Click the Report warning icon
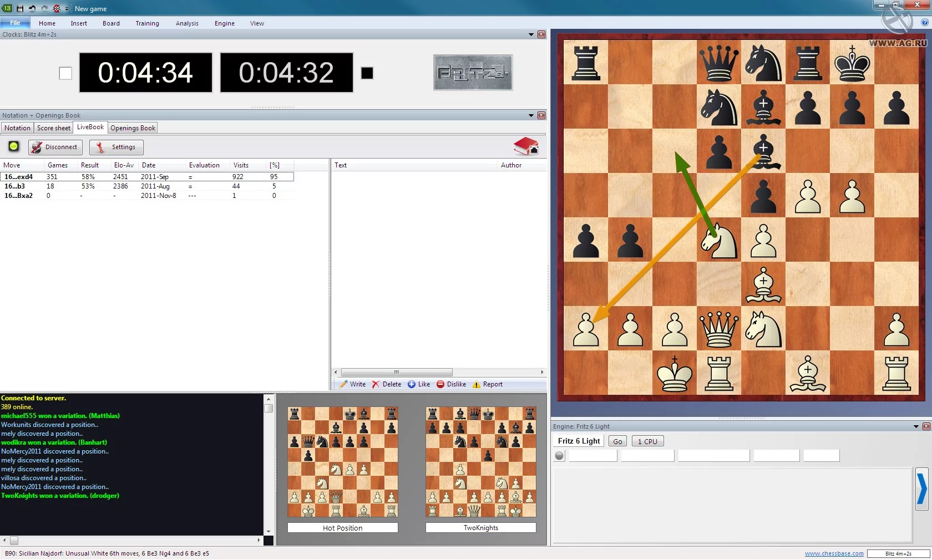Viewport: 932px width, 560px height. [x=477, y=384]
